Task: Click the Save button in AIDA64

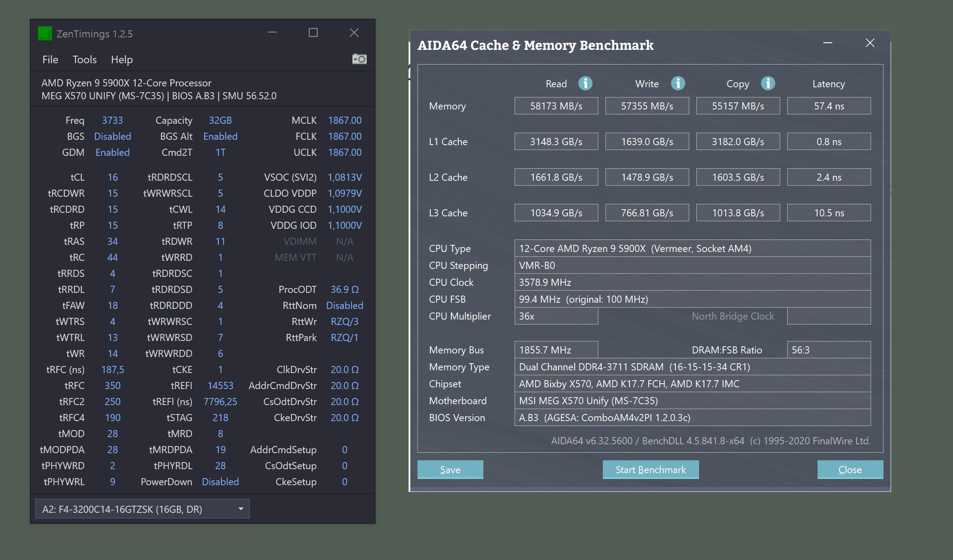Action: [x=450, y=470]
